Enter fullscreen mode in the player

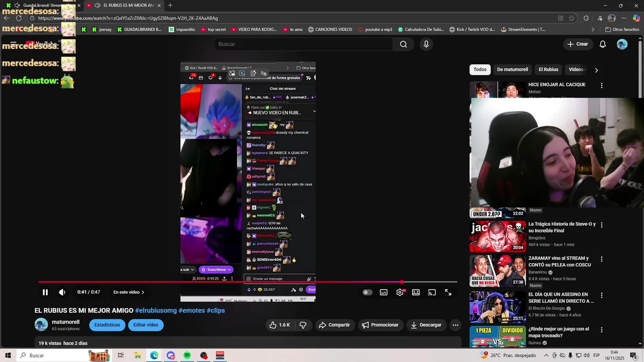coord(448,292)
